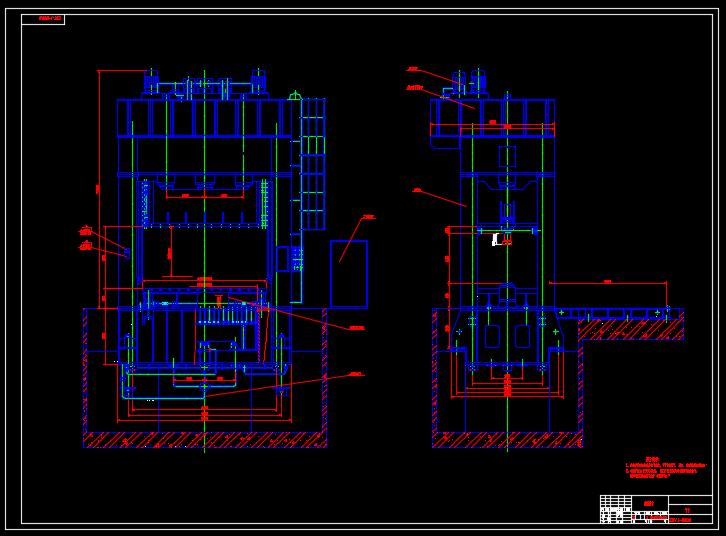Click the red drawing code in the title block
Screen dimensions: 726x536
click(680, 520)
